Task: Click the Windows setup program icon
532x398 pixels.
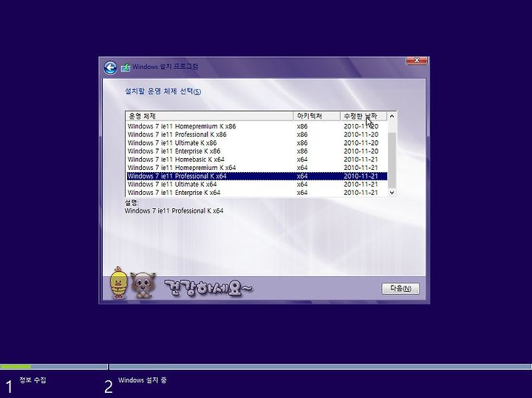Action: coord(126,67)
